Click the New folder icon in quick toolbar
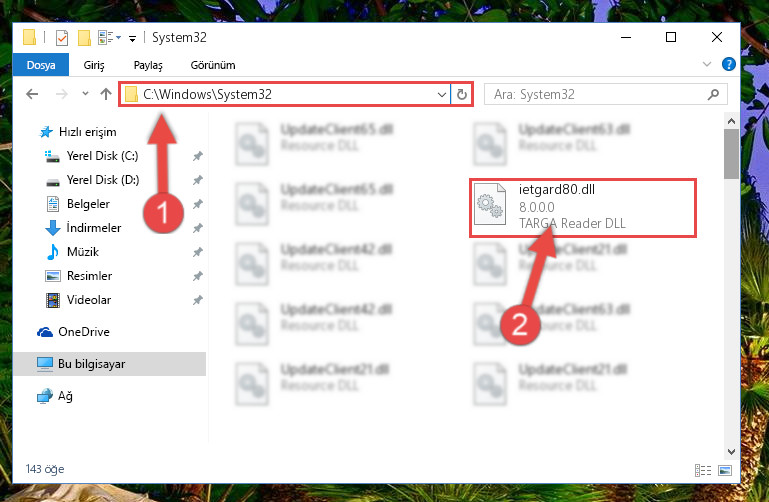This screenshot has width=769, height=502. click(84, 38)
